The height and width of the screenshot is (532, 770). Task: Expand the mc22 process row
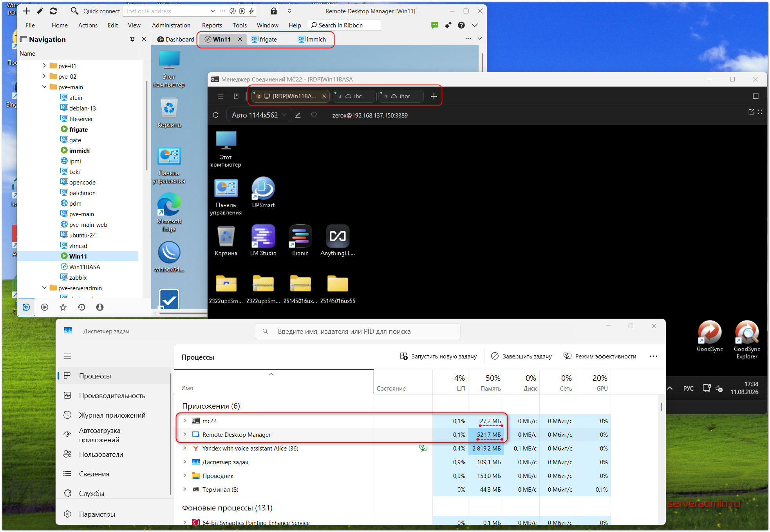[x=184, y=421]
